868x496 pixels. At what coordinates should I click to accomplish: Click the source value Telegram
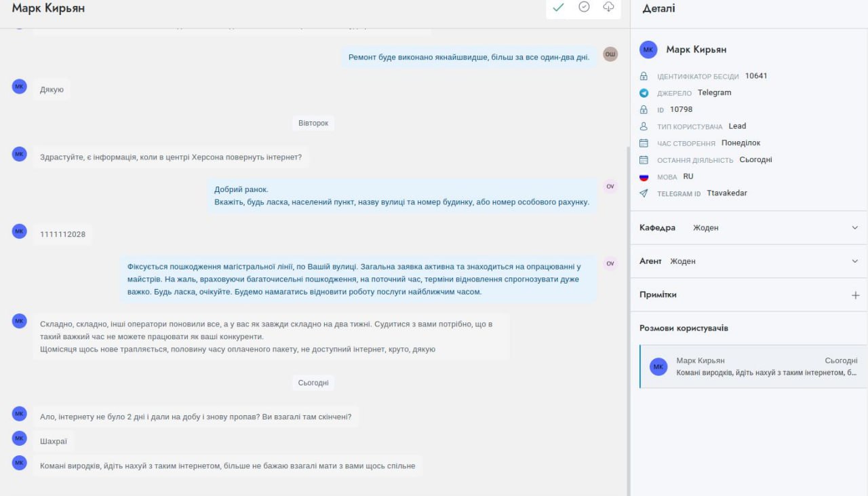point(715,93)
